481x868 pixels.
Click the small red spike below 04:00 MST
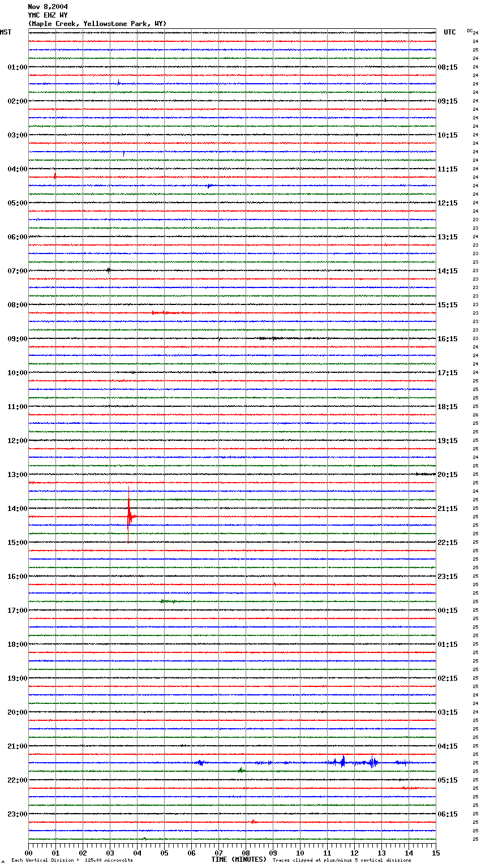tap(55, 176)
